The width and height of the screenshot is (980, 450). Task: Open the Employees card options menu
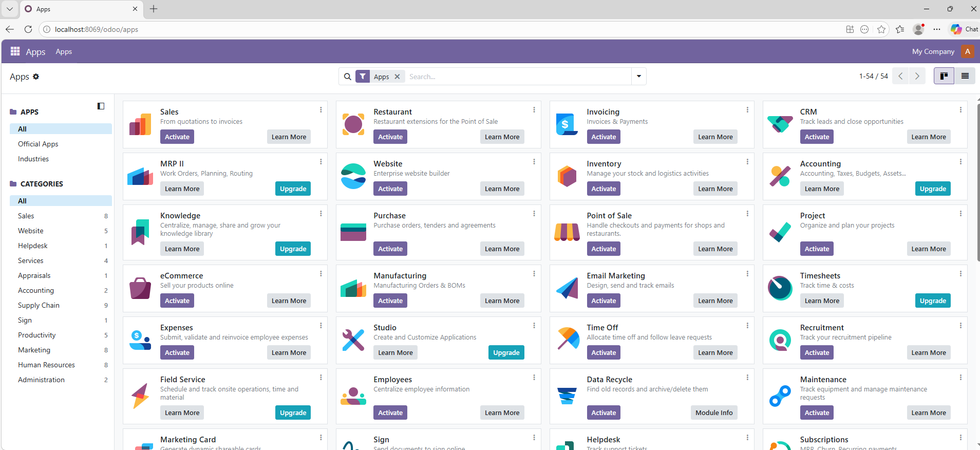pyautogui.click(x=534, y=378)
